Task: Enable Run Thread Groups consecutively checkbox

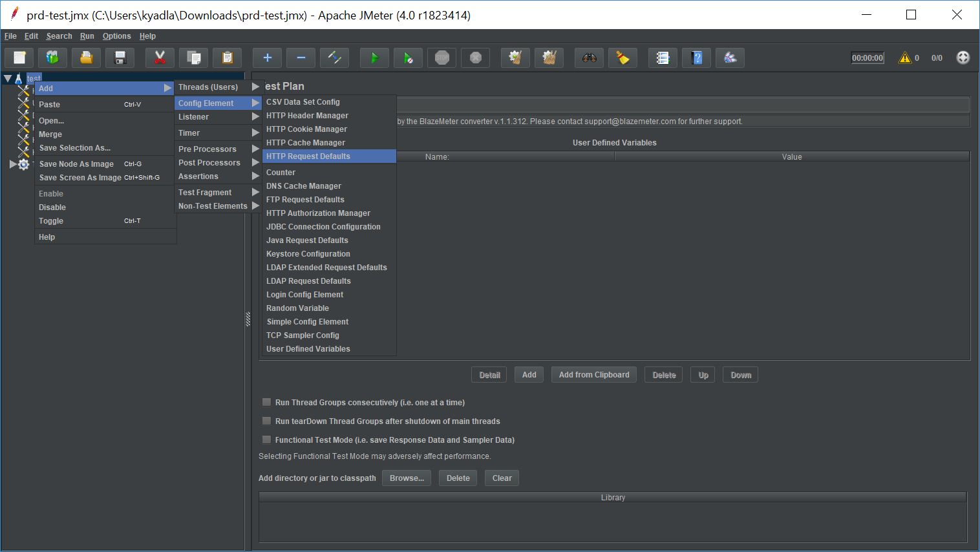Action: pos(266,402)
